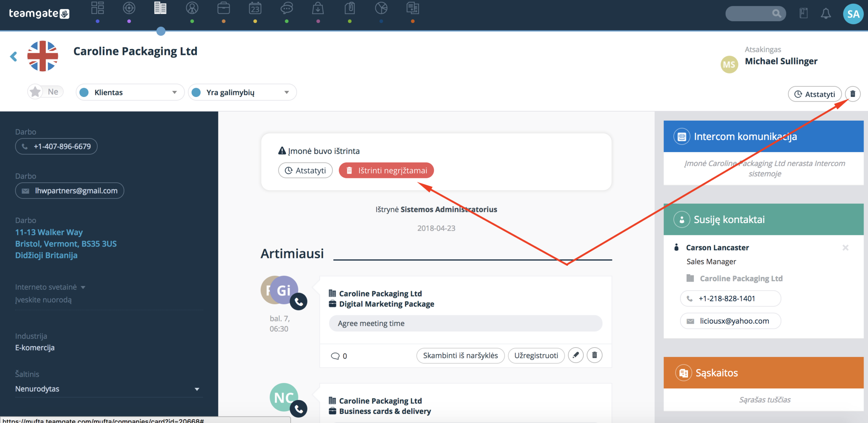The width and height of the screenshot is (868, 423).
Task: Open the Intercom komunikacija panel header
Action: click(764, 136)
